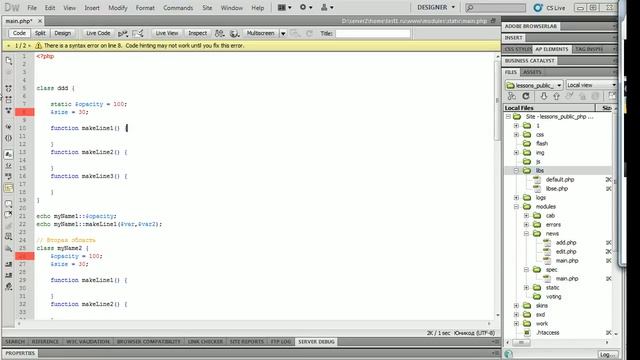The height and width of the screenshot is (360, 640).
Task: Click Move or Convert CSS icon in coding toolbar
Action: [9, 248]
